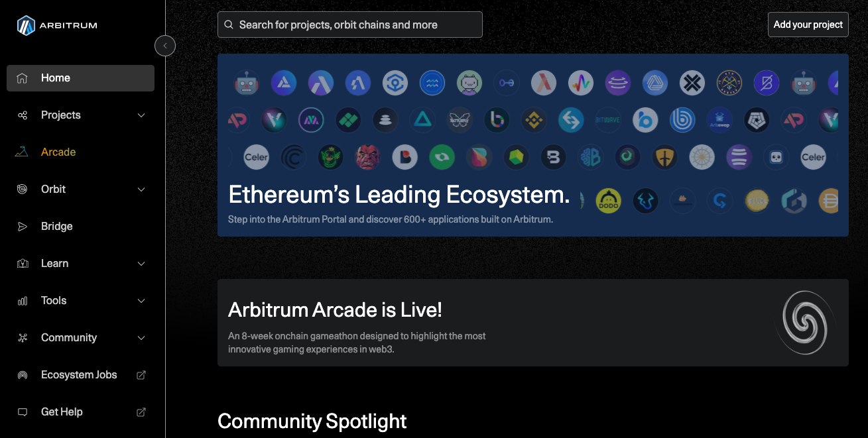Viewport: 868px width, 438px height.
Task: Open the Get Help page
Action: [62, 411]
